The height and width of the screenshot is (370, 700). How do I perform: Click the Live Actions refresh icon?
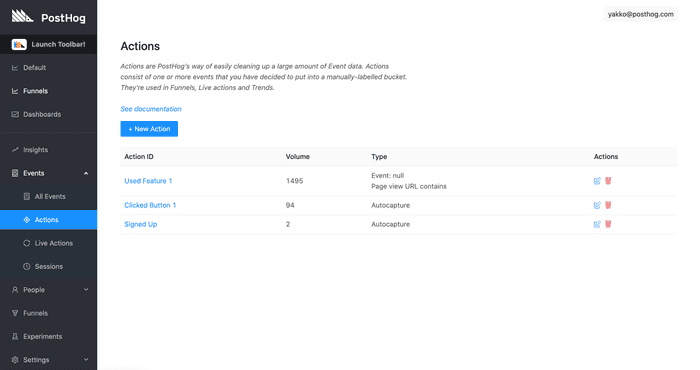point(27,243)
